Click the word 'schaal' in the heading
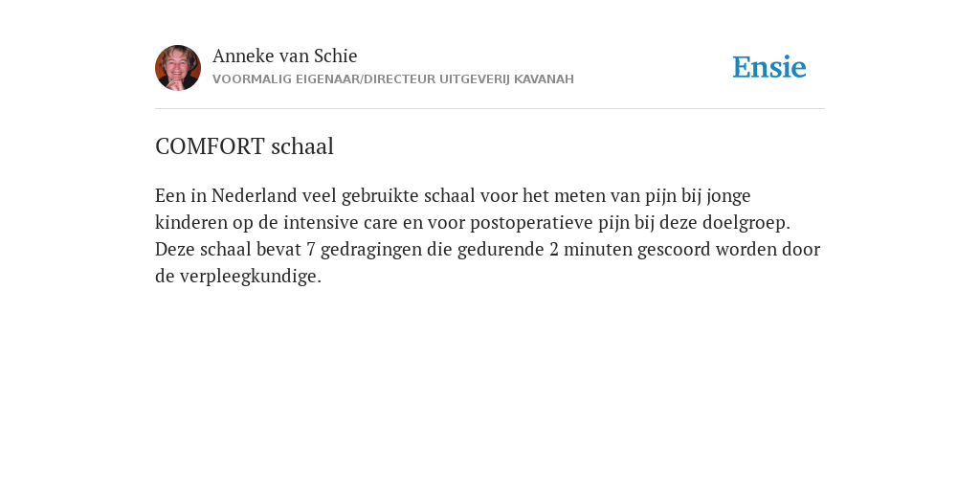The height and width of the screenshot is (490, 980). (302, 146)
